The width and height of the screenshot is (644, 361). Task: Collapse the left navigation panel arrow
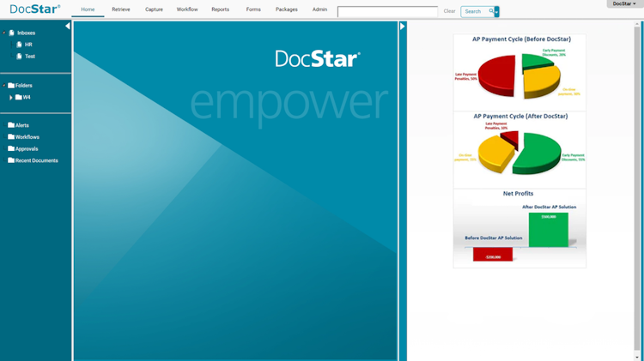click(x=68, y=27)
